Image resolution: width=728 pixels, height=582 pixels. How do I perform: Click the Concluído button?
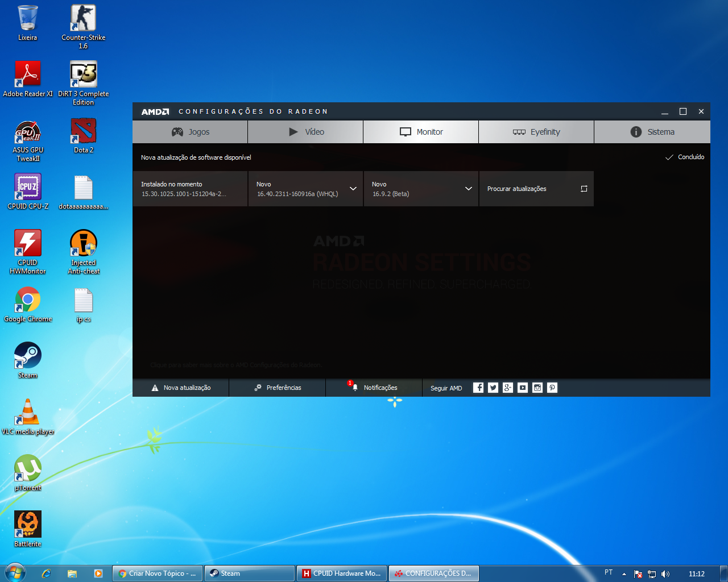685,157
